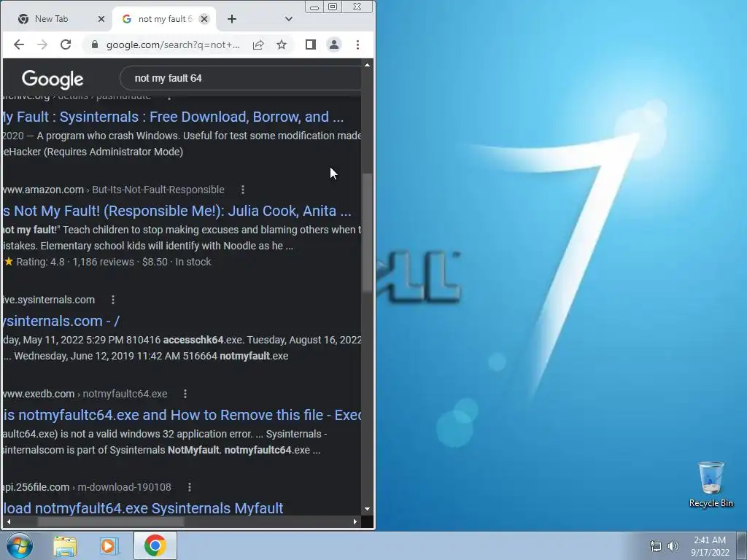
Task: Click the horizontal scroll-left arrow
Action: point(8,521)
